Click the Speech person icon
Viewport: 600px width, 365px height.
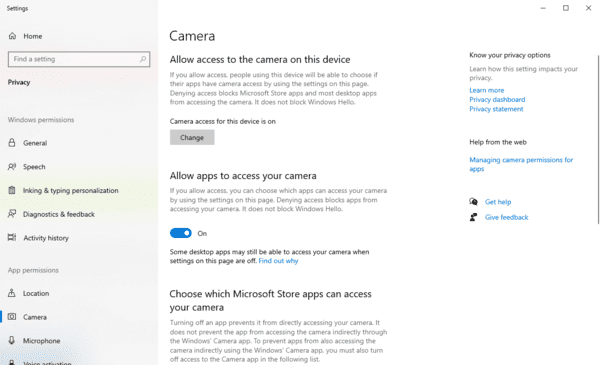12,166
